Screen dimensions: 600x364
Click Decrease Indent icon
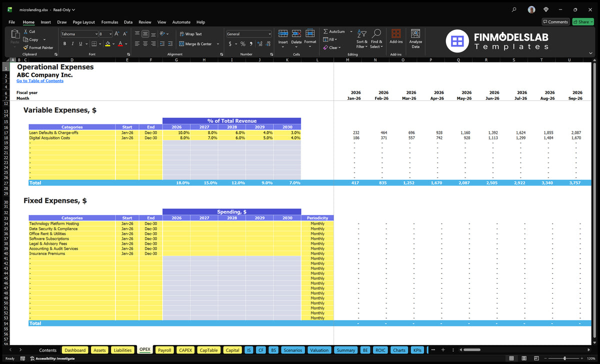[x=162, y=44]
